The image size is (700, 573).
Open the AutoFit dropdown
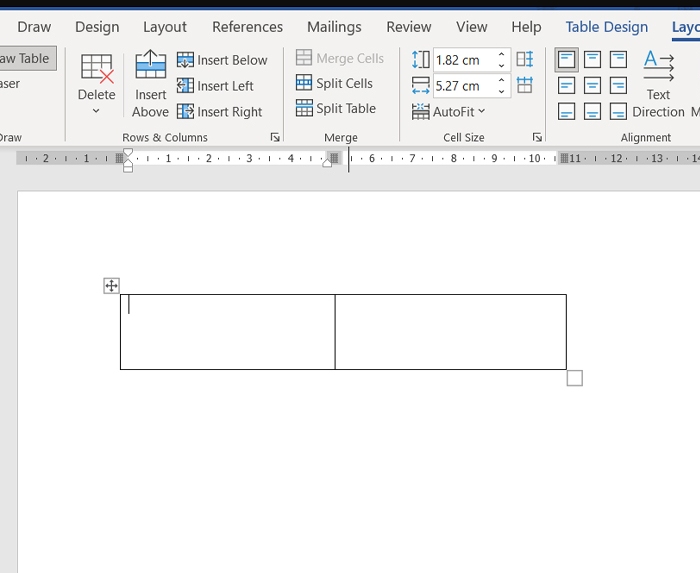448,112
